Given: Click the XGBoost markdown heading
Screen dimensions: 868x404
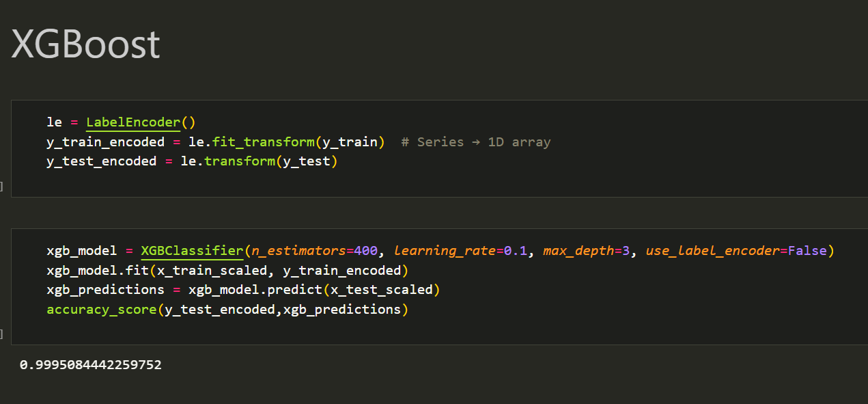Looking at the screenshot, I should 86,45.
